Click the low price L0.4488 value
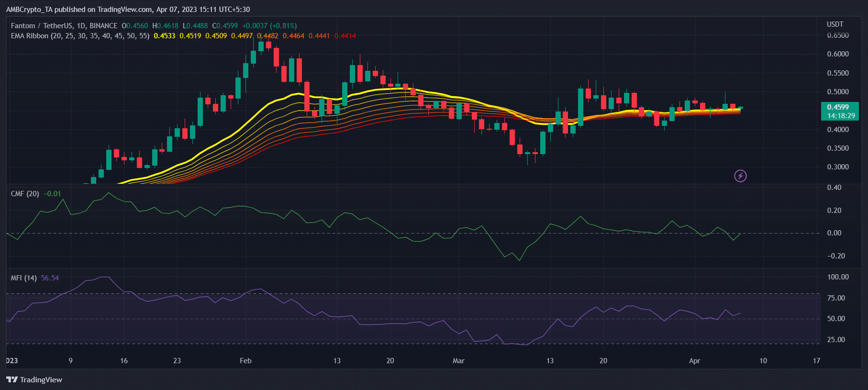This screenshot has height=390, width=868. coord(195,26)
